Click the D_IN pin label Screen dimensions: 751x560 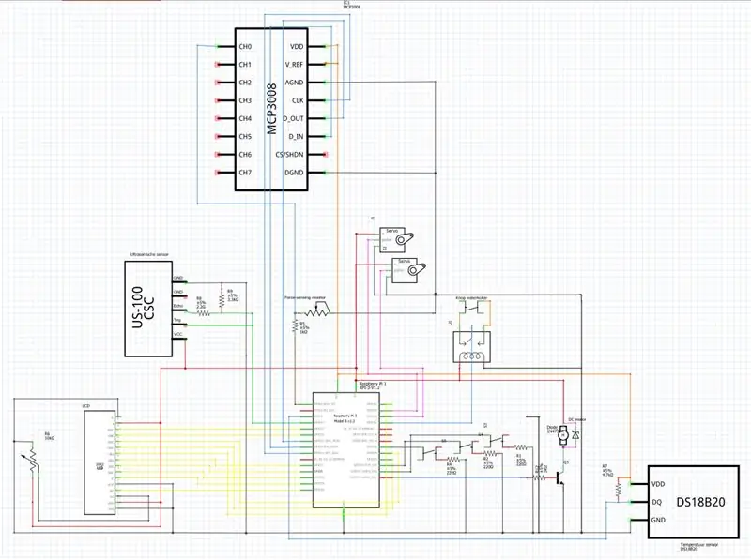[x=296, y=136]
